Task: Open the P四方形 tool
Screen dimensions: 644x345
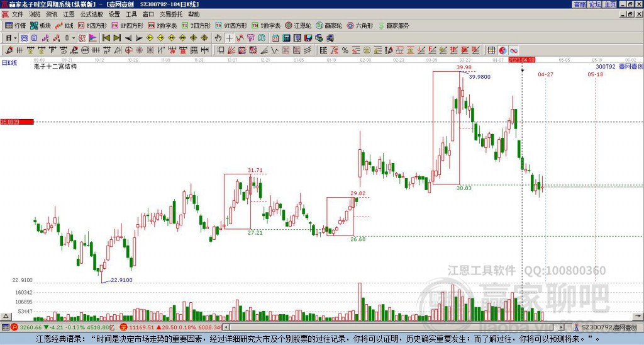Action: tap(92, 25)
